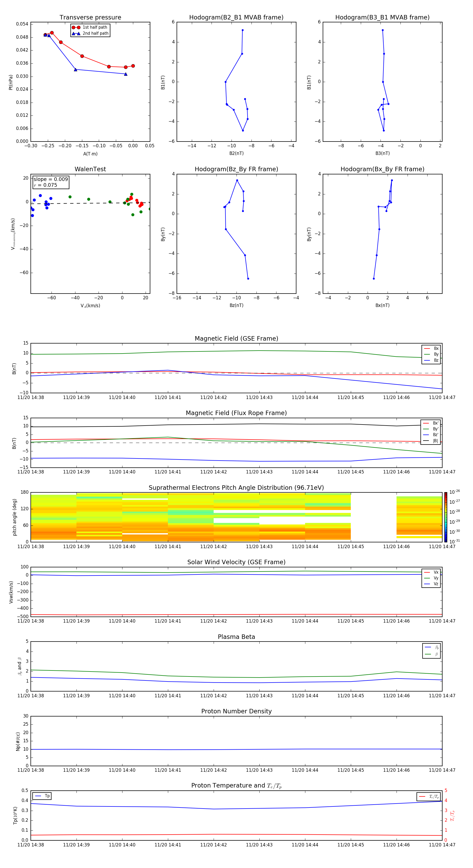Click the Vx legend entry in velocity panel
Viewport: 473px width, 868px height.
pyautogui.click(x=431, y=572)
